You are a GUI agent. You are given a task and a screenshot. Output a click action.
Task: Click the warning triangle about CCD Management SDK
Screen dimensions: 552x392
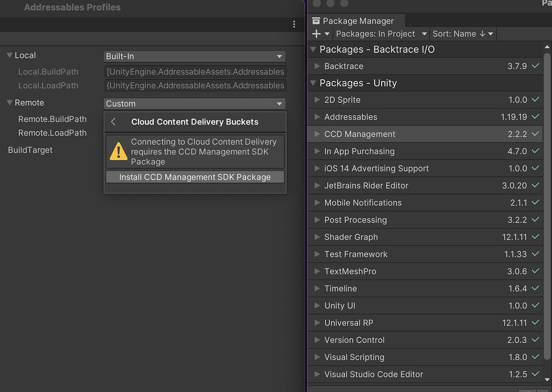(x=118, y=152)
